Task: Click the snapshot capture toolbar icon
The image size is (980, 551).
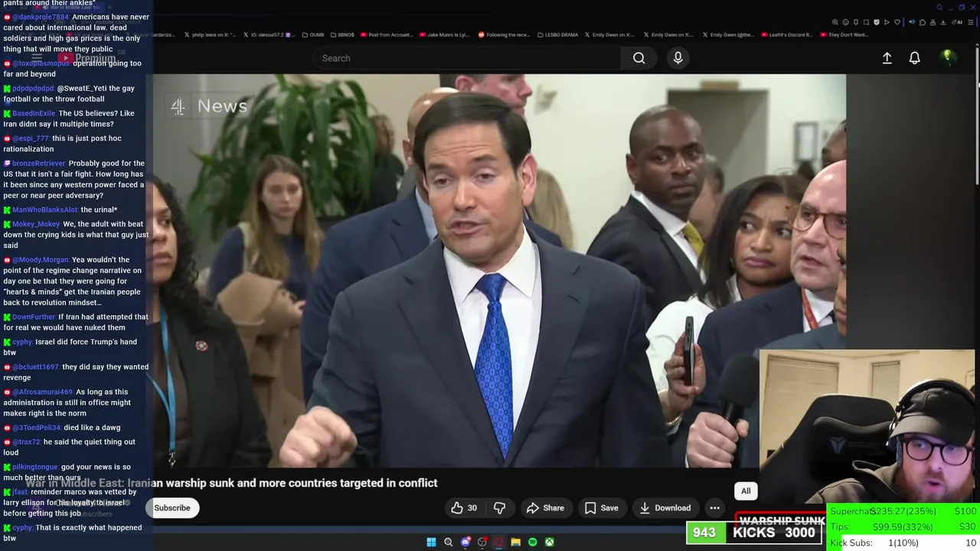Action: [x=866, y=22]
